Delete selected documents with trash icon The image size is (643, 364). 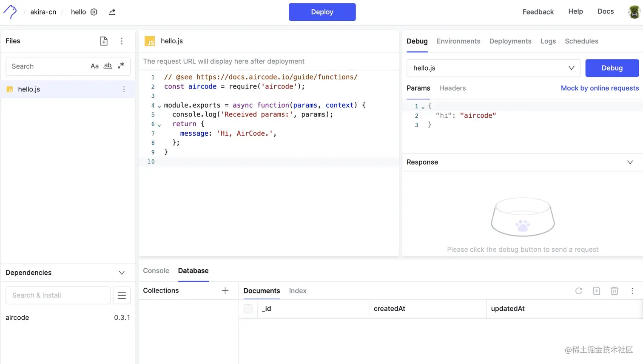pyautogui.click(x=615, y=291)
